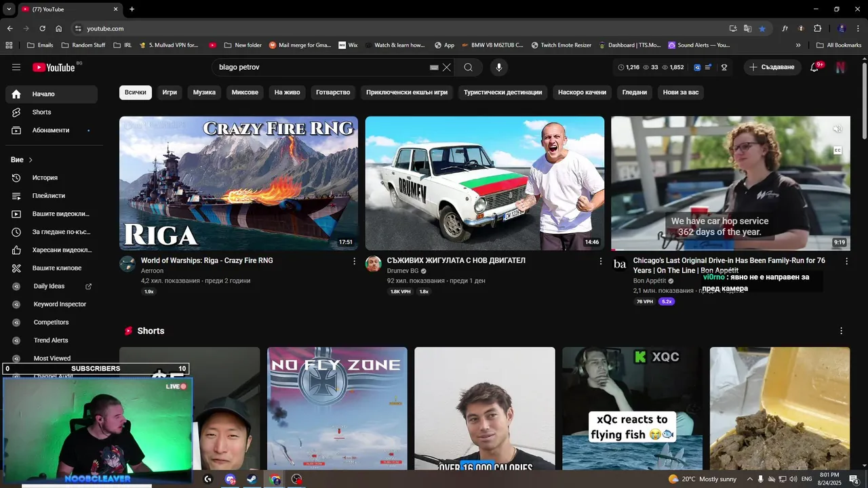This screenshot has height=488, width=868.
Task: Select the Игри filter chip
Action: (170, 92)
